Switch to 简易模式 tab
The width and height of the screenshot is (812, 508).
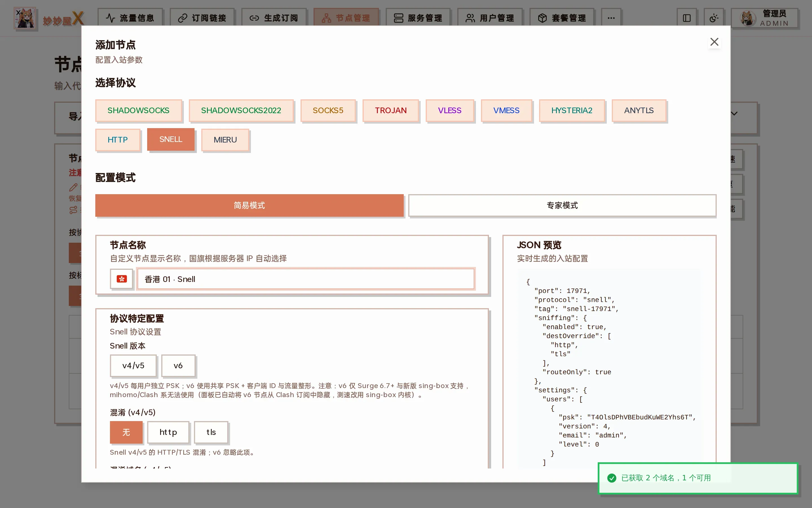[x=249, y=205]
